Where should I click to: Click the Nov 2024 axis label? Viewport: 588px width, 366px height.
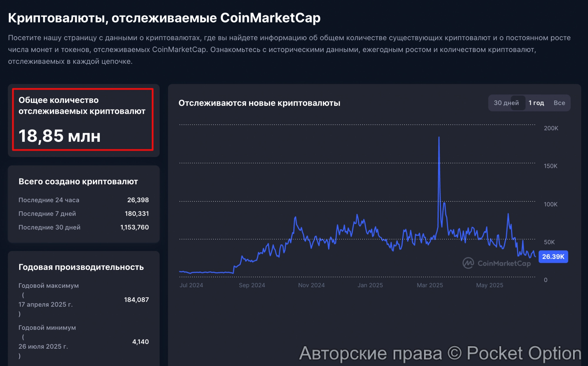(311, 285)
